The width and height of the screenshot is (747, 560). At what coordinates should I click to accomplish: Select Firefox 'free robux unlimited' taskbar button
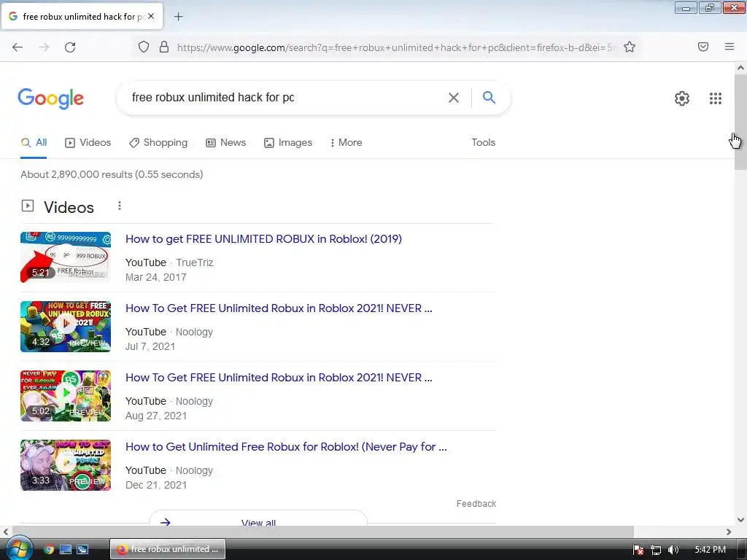point(168,549)
